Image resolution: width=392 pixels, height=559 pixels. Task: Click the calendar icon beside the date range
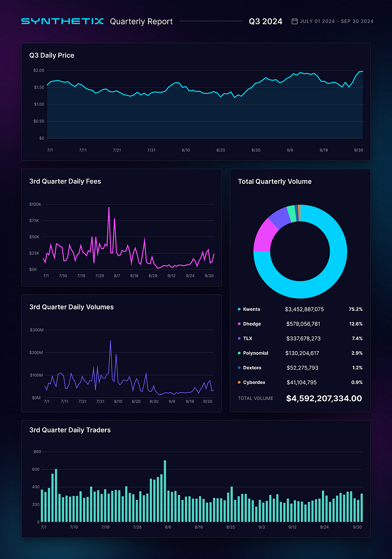pos(294,22)
